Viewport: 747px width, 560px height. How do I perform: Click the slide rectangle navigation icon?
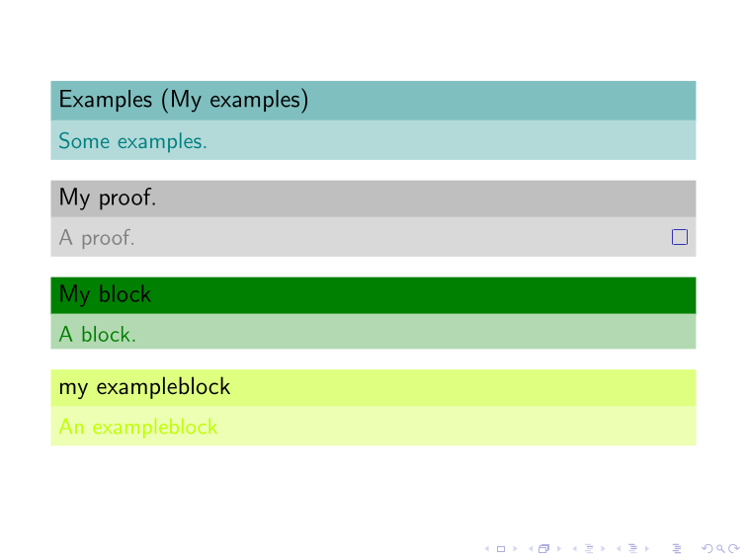(501, 549)
